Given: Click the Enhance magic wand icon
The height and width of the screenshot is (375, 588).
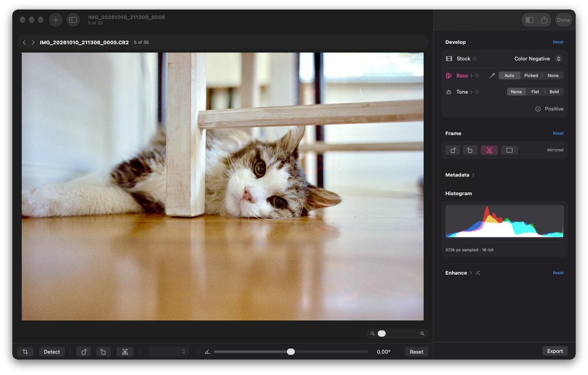Looking at the screenshot, I should coord(478,273).
